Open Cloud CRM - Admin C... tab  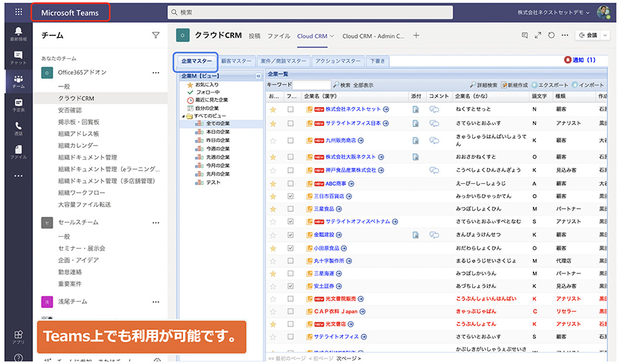pyautogui.click(x=373, y=36)
